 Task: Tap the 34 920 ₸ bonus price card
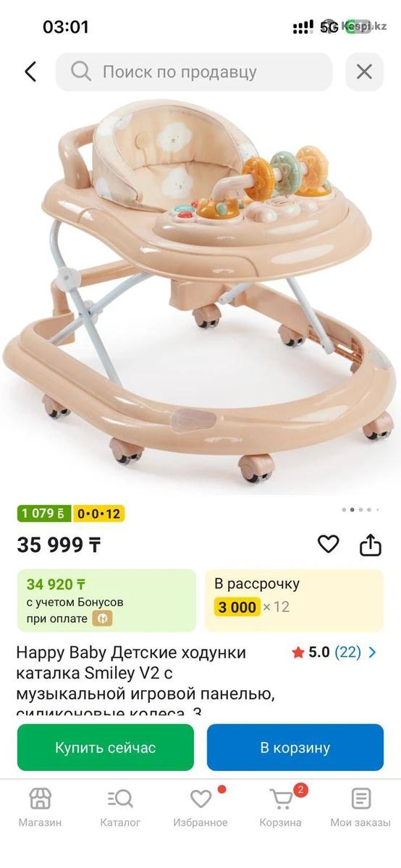[x=106, y=600]
